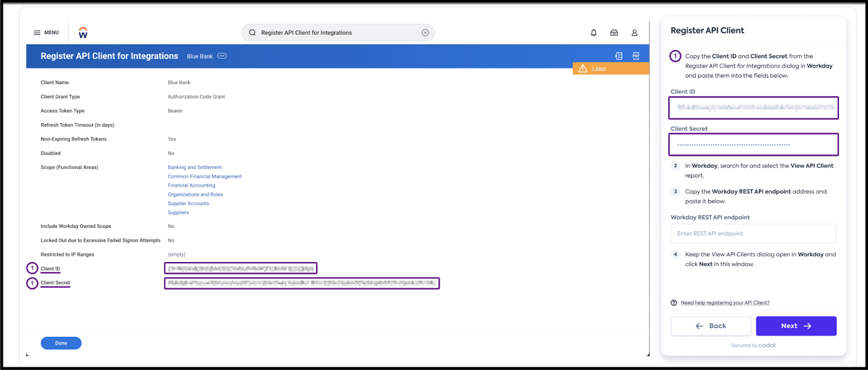The height and width of the screenshot is (370, 868).
Task: Open related actions next to Blue Bank
Action: [222, 56]
